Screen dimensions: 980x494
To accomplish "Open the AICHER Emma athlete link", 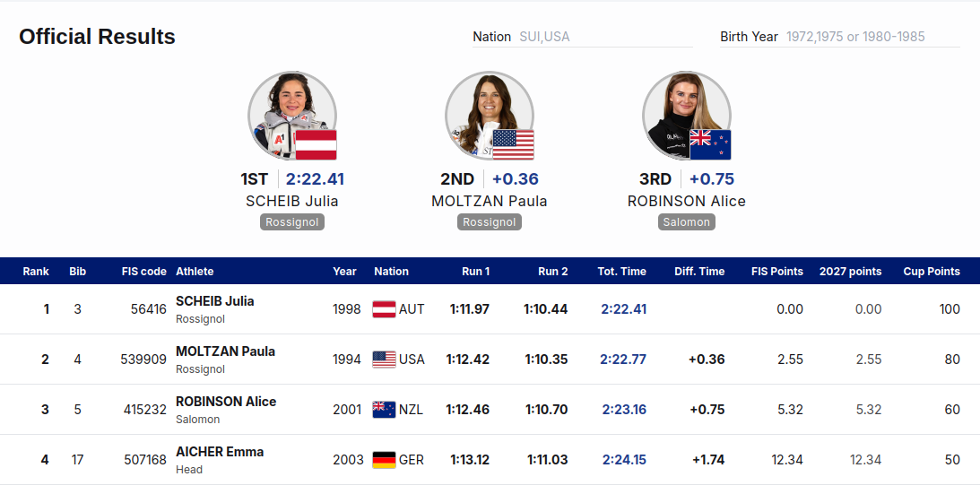I will [220, 452].
